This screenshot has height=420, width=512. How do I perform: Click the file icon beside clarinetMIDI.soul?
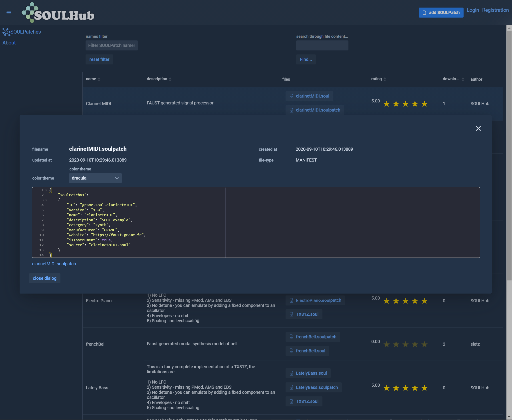point(292,96)
